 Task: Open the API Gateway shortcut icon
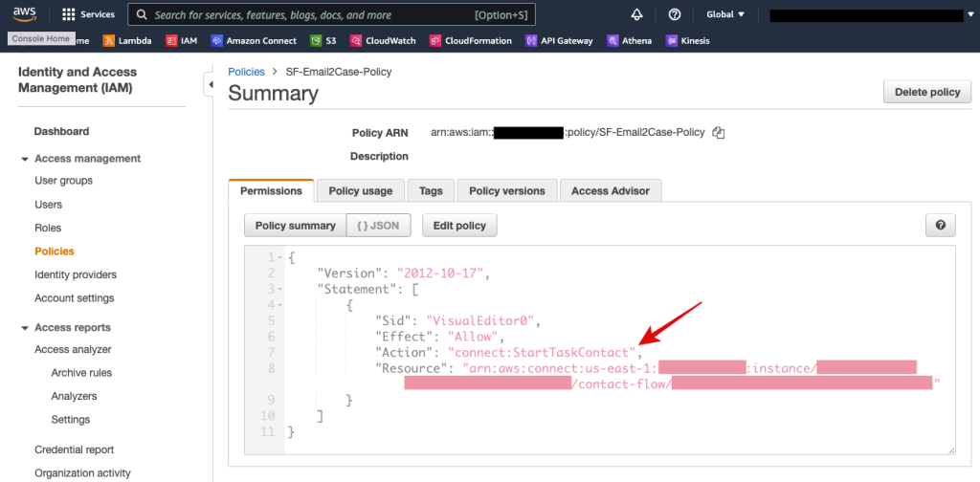coord(531,40)
